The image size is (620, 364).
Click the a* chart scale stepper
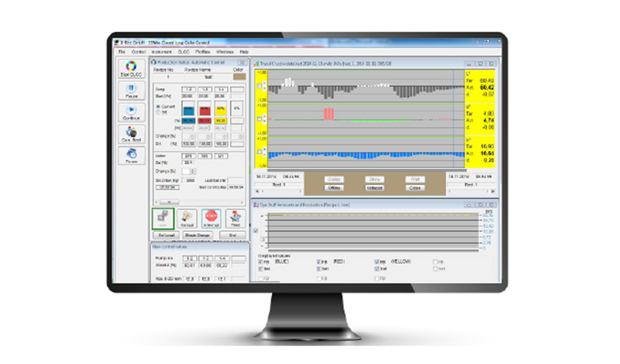tap(264, 119)
